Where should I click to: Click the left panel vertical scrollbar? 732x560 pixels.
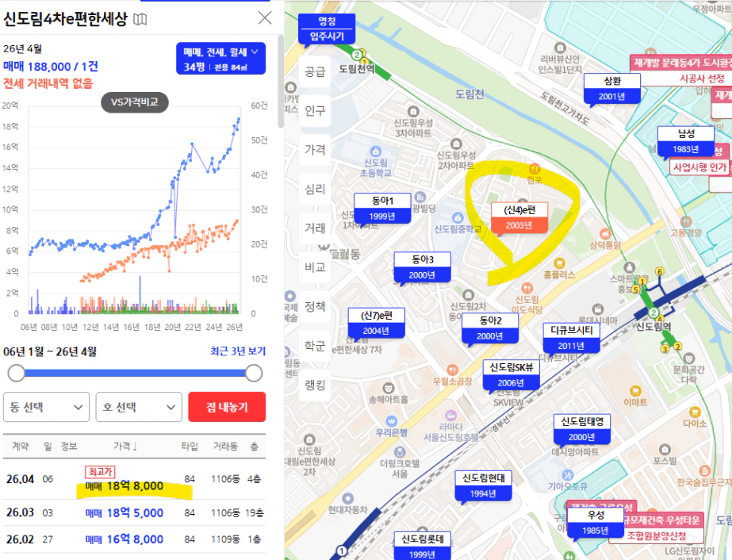tap(280, 81)
